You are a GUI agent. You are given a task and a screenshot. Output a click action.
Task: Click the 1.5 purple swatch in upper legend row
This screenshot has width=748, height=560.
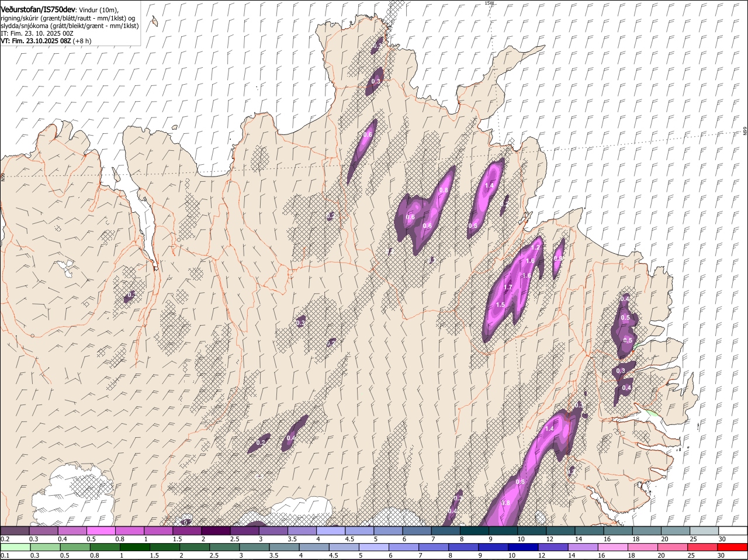click(187, 531)
